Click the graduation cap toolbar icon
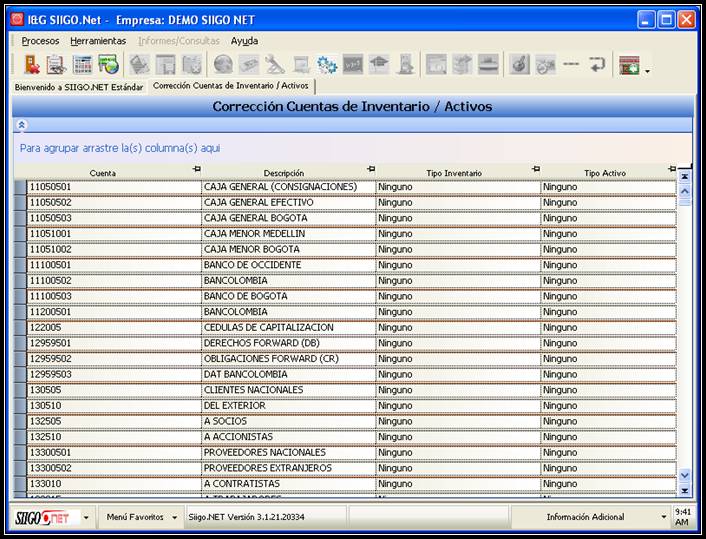The image size is (706, 539). pos(379,65)
